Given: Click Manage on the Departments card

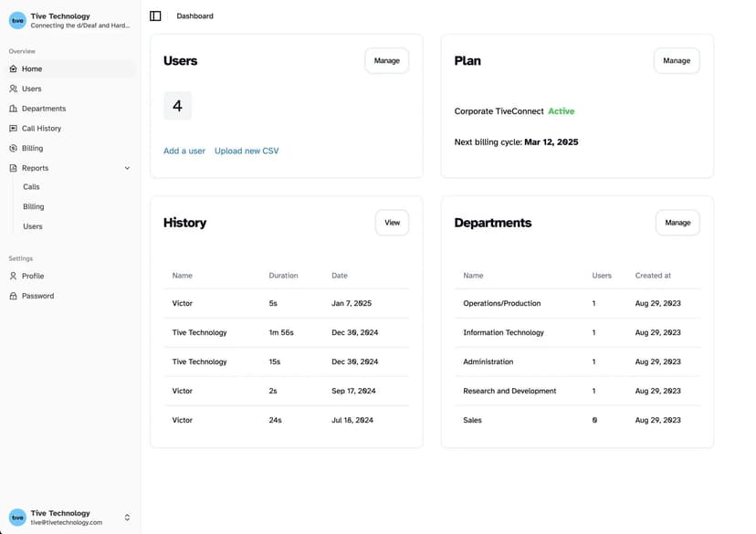Looking at the screenshot, I should pos(677,222).
